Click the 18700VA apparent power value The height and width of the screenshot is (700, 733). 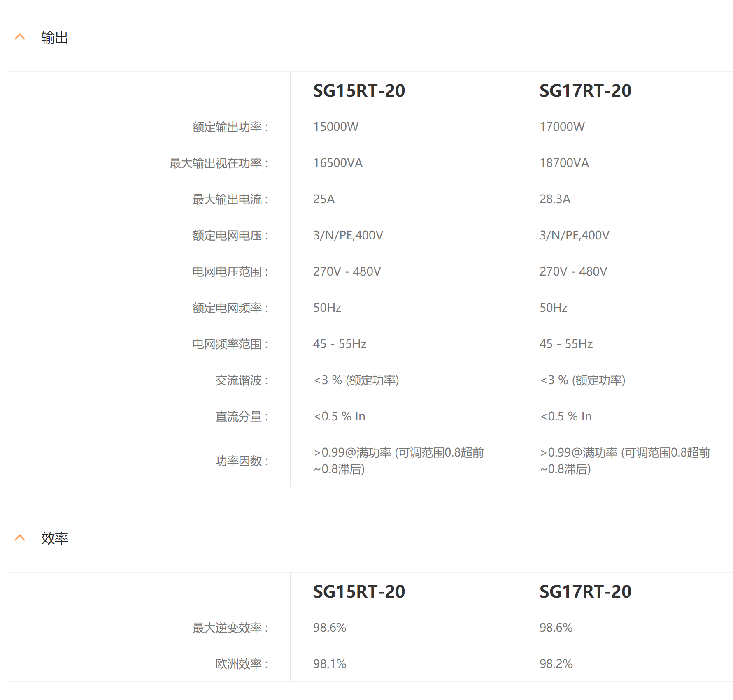coord(564,163)
